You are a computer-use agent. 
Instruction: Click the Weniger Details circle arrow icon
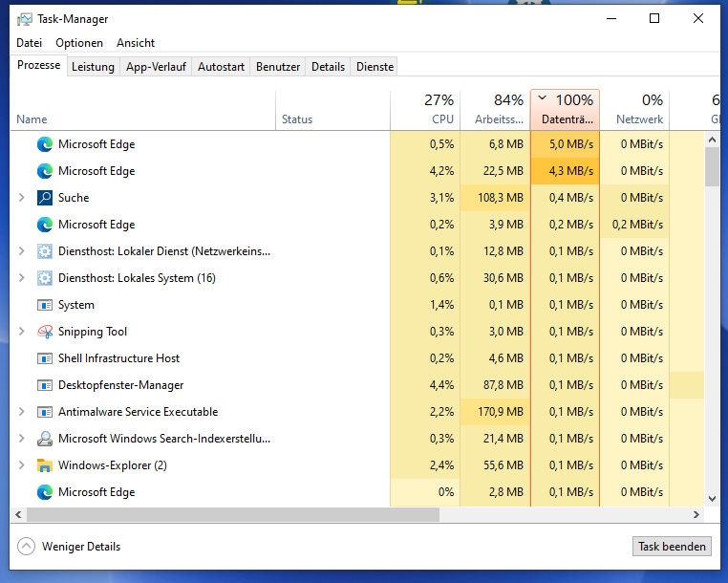26,547
